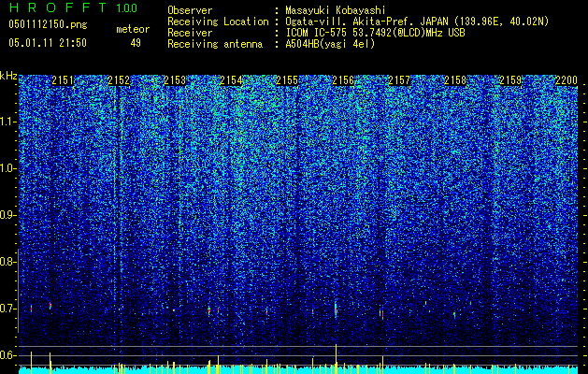The image size is (588, 374).
Task: Click the 2159 time marker
Action: (510, 80)
